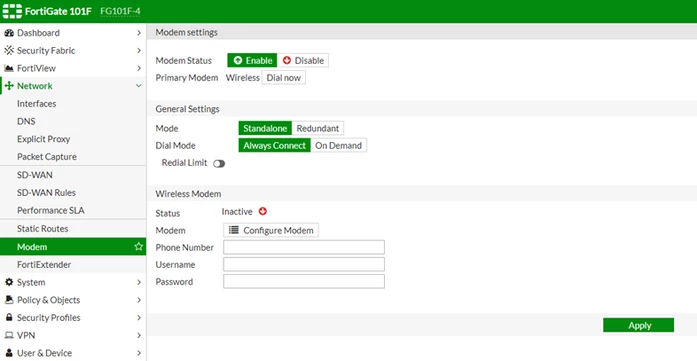This screenshot has height=361, width=697.
Task: Choose On Demand dial mode
Action: pyautogui.click(x=339, y=145)
